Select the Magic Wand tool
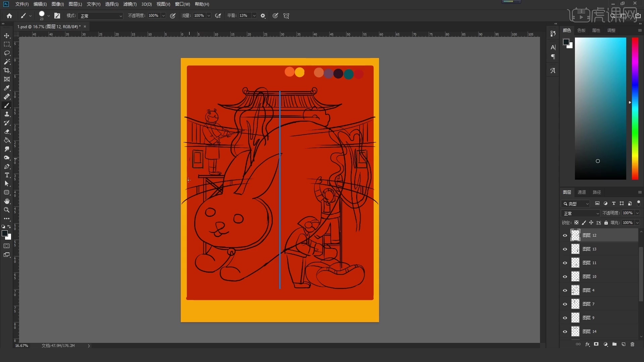 coord(7,62)
